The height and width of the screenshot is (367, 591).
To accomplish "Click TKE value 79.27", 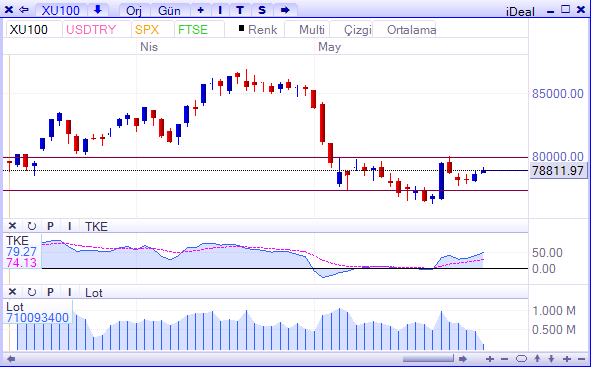I will [21, 252].
